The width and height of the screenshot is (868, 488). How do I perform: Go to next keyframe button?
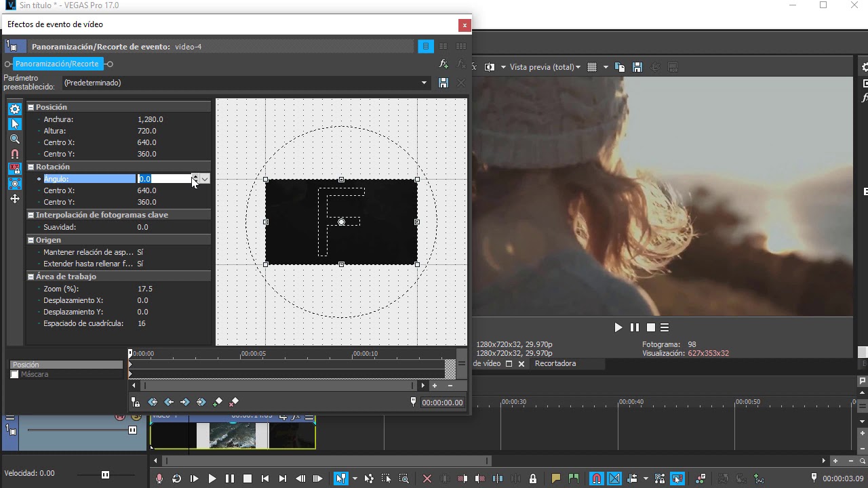(185, 402)
